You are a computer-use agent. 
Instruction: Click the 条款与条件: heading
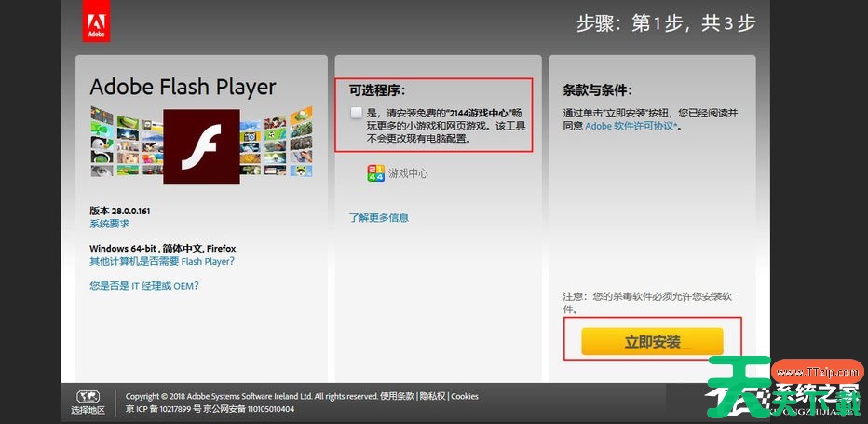coord(597,90)
